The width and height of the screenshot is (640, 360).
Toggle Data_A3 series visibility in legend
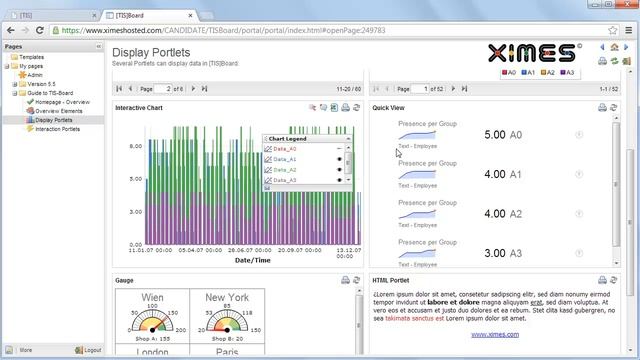339,180
